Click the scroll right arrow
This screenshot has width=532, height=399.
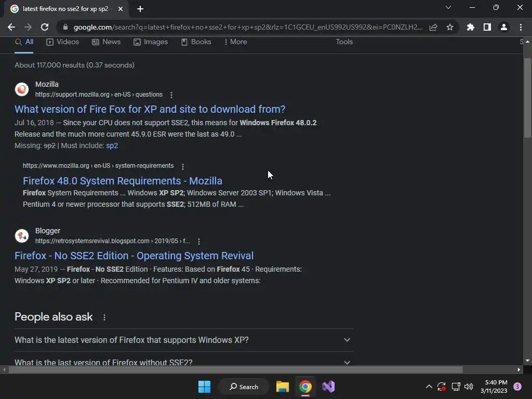519,370
